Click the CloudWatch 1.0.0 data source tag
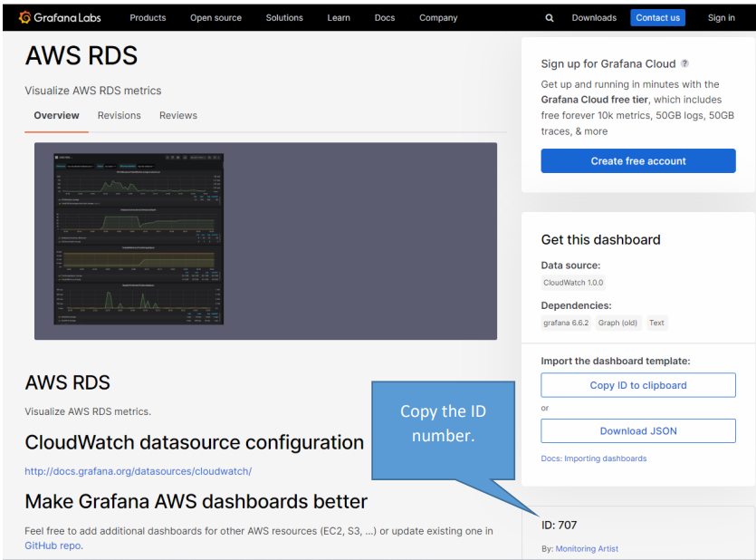Image resolution: width=756 pixels, height=560 pixels. point(573,283)
